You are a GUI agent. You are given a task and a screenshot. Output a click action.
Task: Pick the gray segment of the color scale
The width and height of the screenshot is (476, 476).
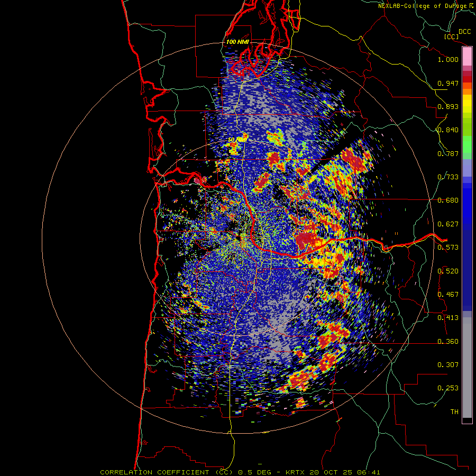467,368
